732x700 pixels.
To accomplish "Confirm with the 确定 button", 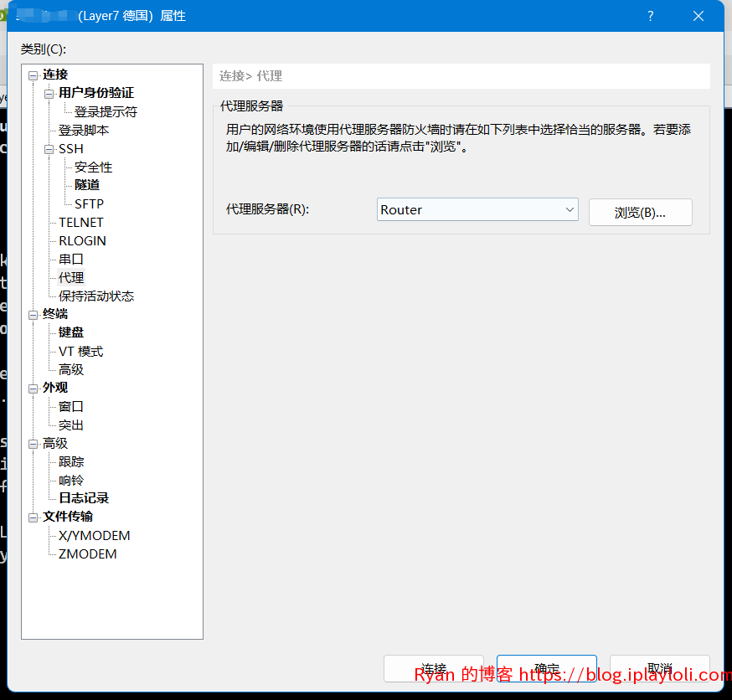I will click(547, 668).
